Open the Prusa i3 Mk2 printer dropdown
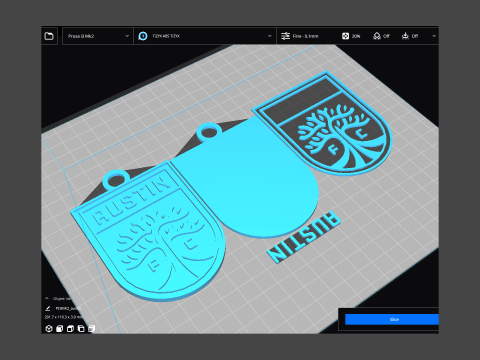480x360 pixels. point(98,36)
